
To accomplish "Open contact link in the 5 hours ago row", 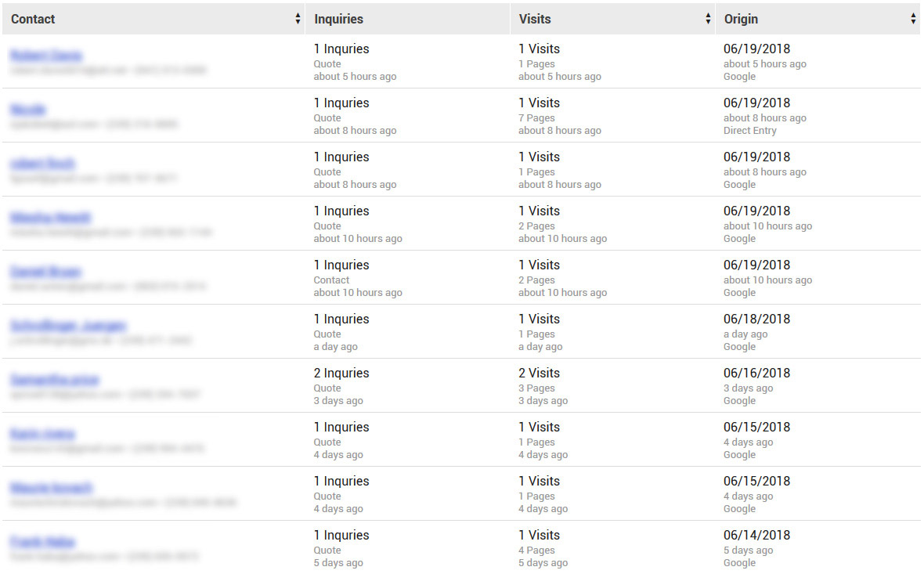I will click(x=46, y=55).
